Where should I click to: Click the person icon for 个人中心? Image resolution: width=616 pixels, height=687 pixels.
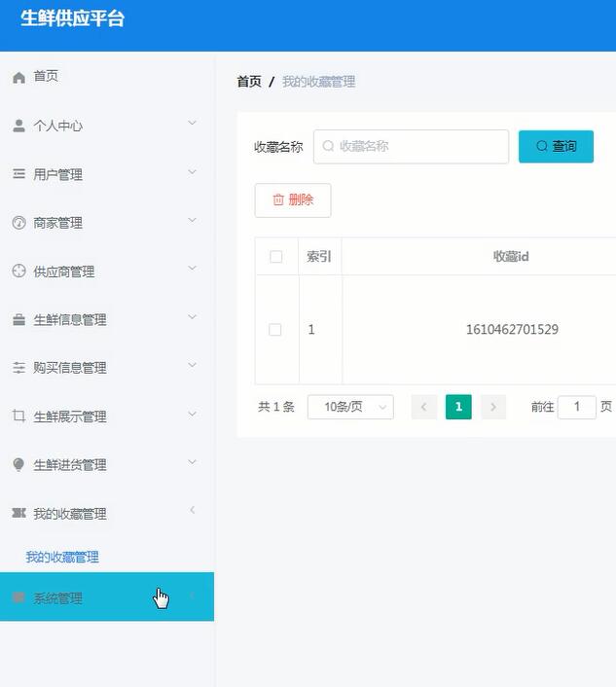click(18, 126)
